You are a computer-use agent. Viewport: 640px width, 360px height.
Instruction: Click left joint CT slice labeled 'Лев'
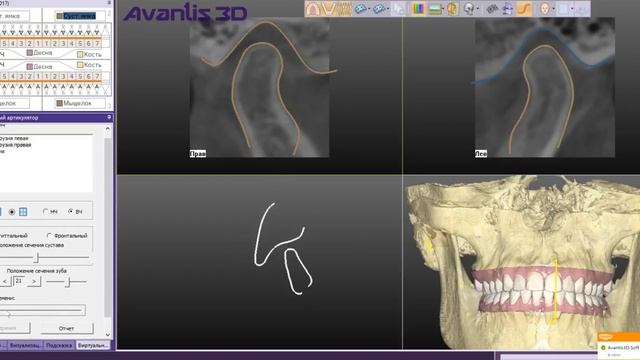tap(545, 87)
